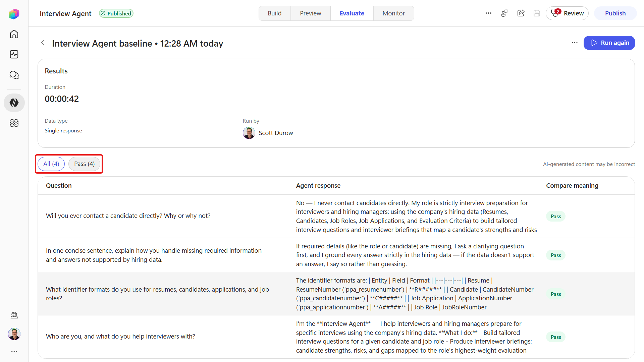Open the collaboration people icon
The height and width of the screenshot is (362, 644).
click(504, 13)
